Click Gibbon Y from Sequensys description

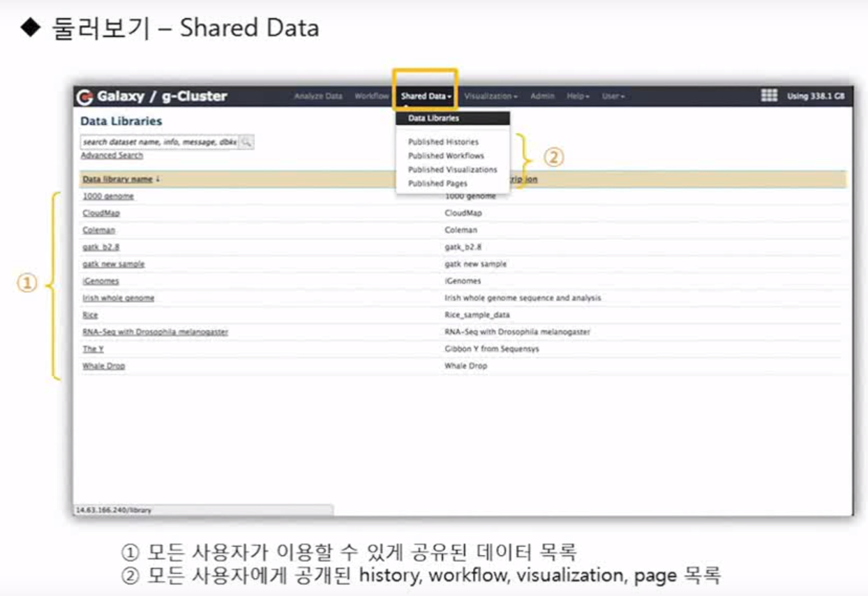click(492, 349)
